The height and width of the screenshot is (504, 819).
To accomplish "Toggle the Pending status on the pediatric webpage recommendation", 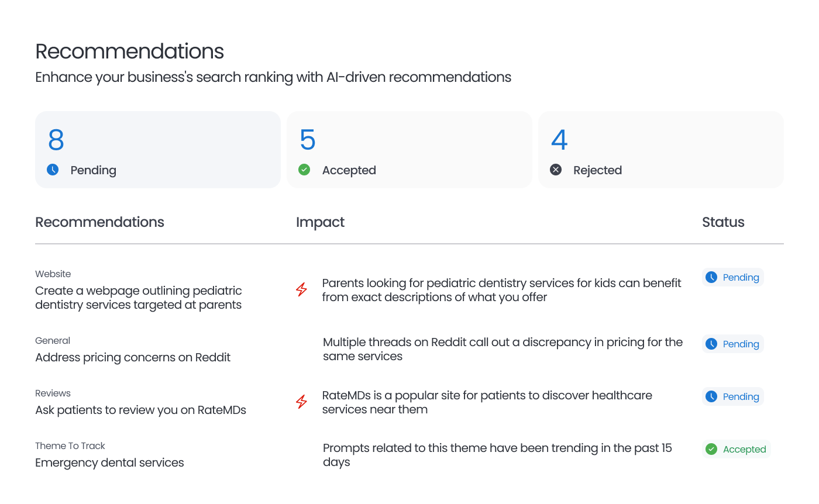I will click(732, 277).
